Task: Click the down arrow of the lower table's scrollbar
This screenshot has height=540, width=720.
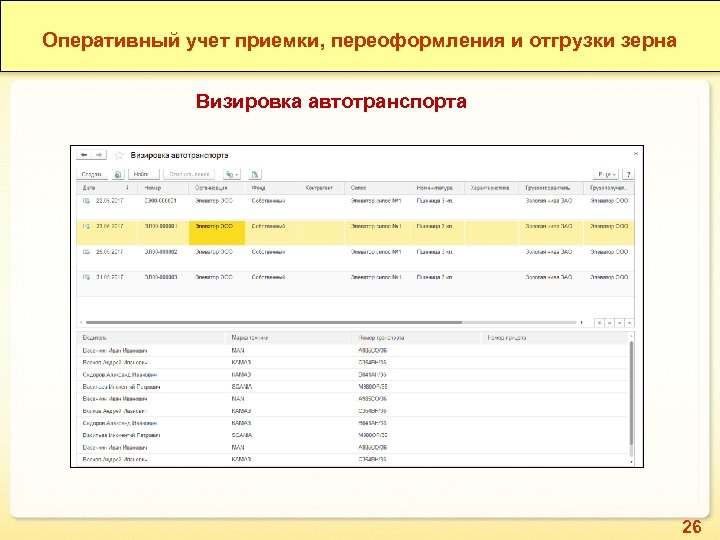Action: tap(631, 462)
